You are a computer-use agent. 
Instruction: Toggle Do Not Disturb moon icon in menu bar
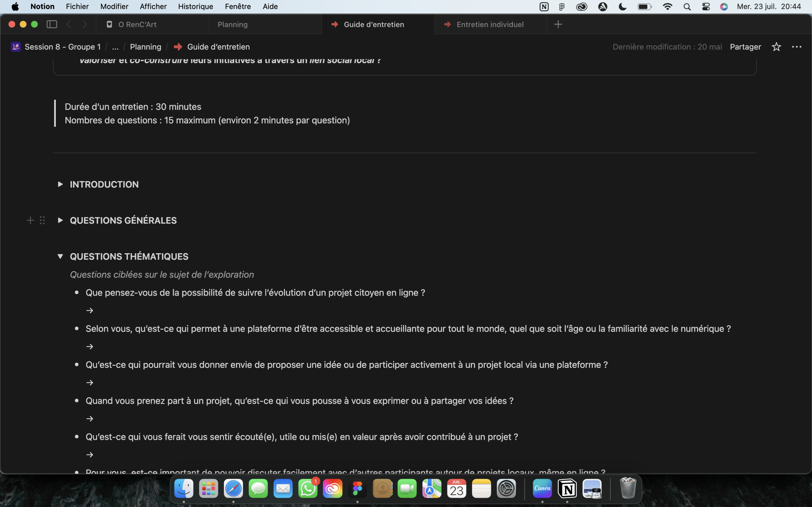click(x=622, y=6)
